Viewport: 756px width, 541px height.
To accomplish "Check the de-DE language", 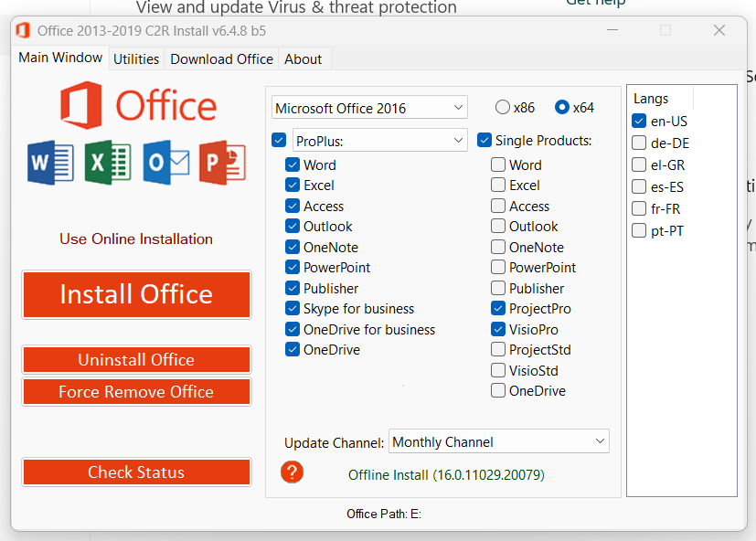I will (639, 143).
